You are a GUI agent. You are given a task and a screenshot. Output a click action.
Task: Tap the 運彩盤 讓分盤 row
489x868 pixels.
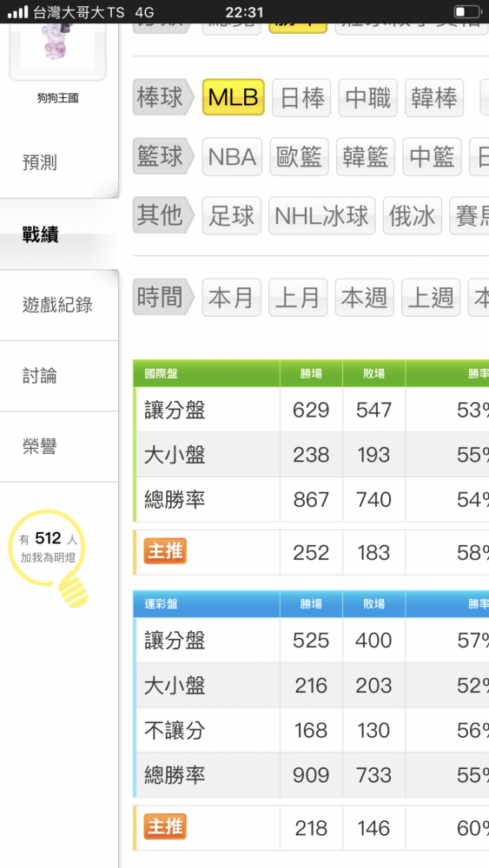313,641
